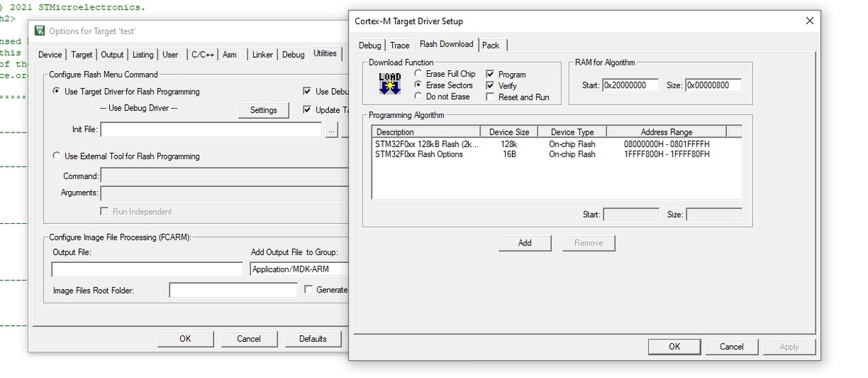Switch to the C/C++ options tab

202,54
